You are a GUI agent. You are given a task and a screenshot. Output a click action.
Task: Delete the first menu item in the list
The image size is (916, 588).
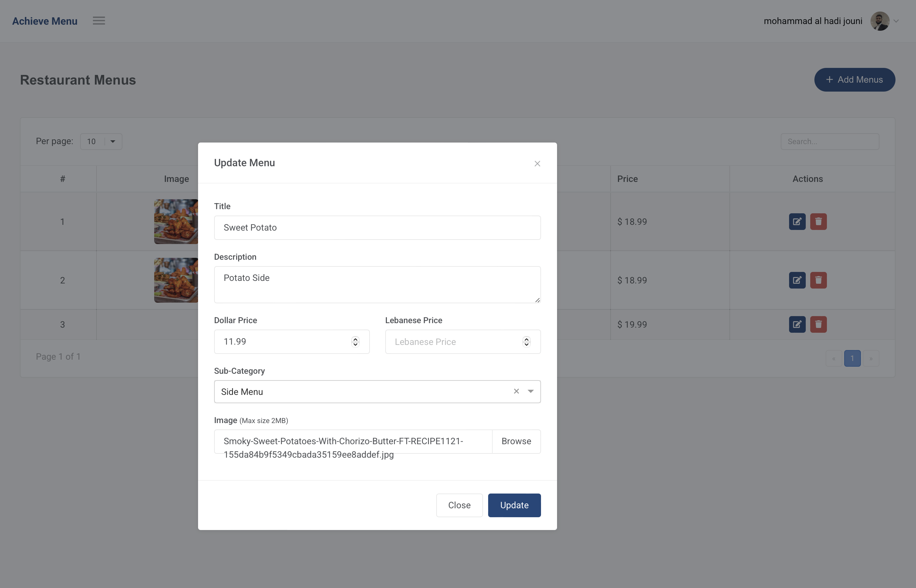pyautogui.click(x=819, y=221)
